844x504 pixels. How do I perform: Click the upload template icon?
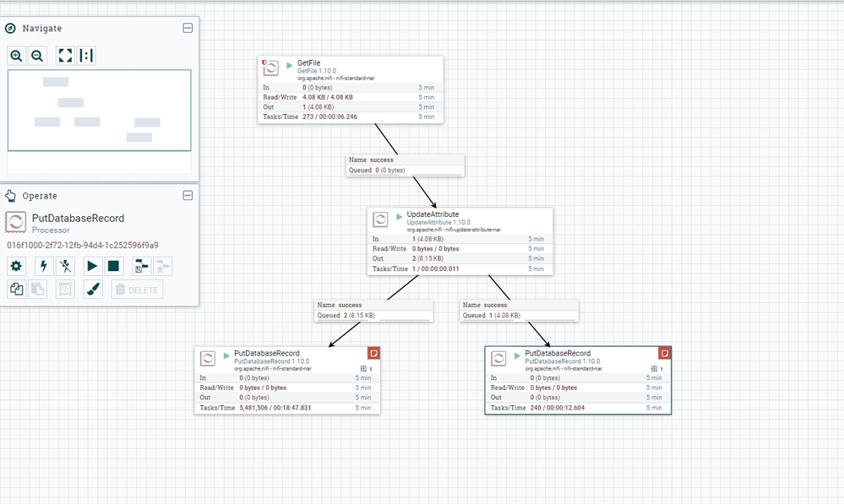click(x=162, y=266)
